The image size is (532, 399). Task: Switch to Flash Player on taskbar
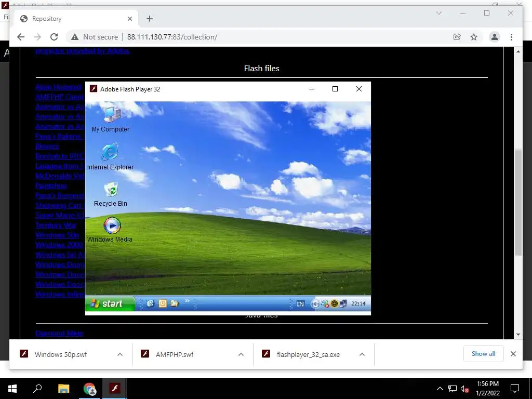tap(115, 389)
